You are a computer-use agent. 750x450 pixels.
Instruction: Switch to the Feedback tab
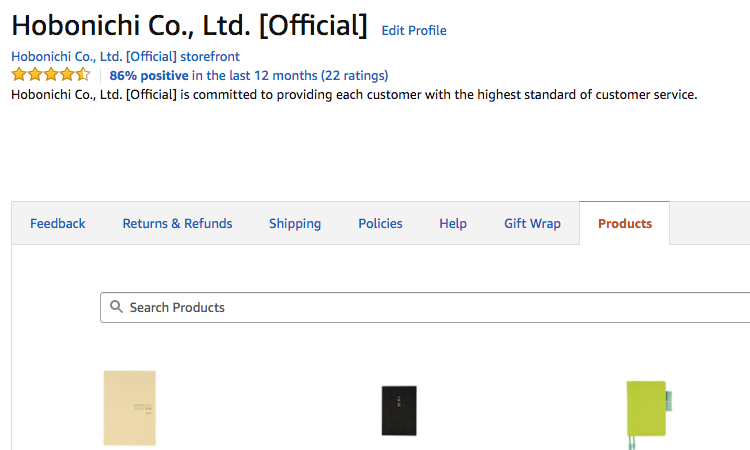click(58, 223)
